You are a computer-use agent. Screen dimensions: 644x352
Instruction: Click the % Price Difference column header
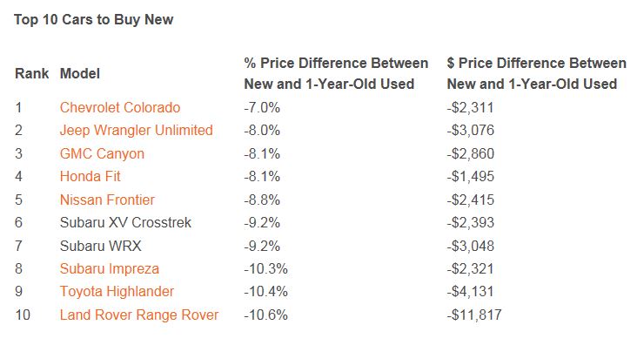coord(336,74)
